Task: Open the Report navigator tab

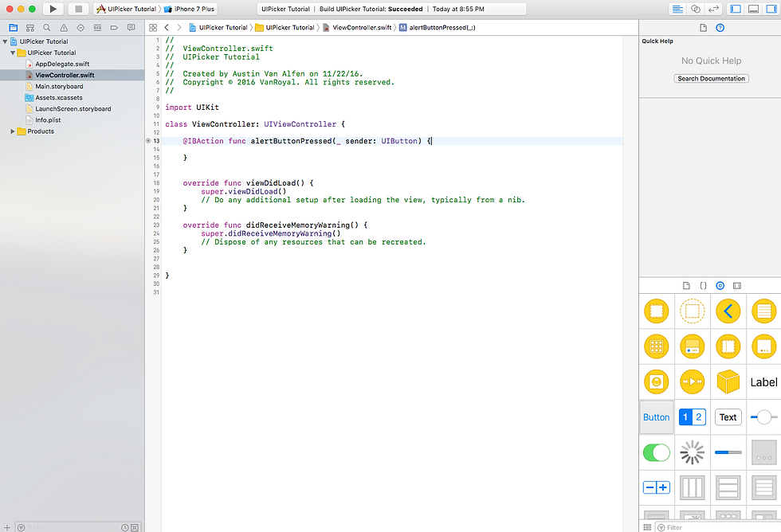Action: click(131, 28)
